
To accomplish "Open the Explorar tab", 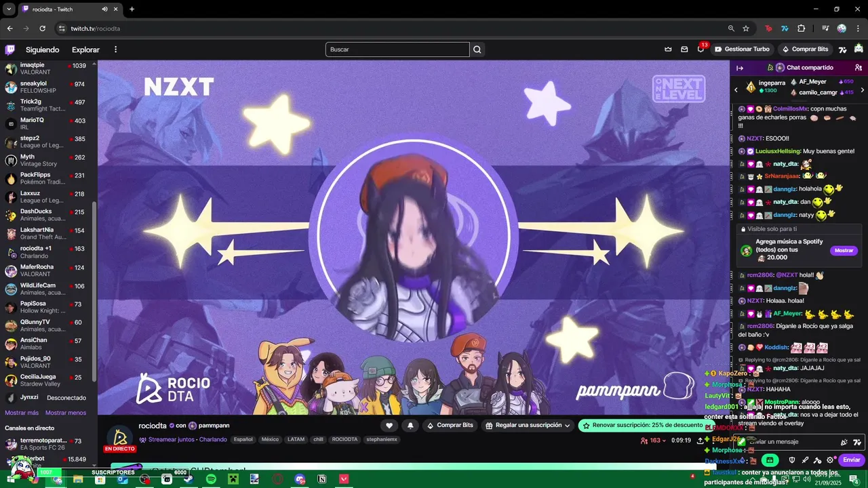I will tap(85, 49).
